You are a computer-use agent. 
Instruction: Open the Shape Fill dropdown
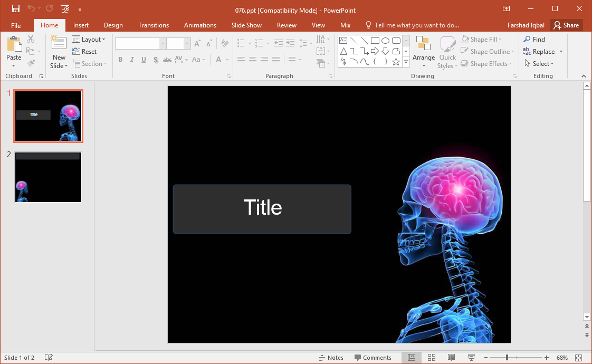481,40
